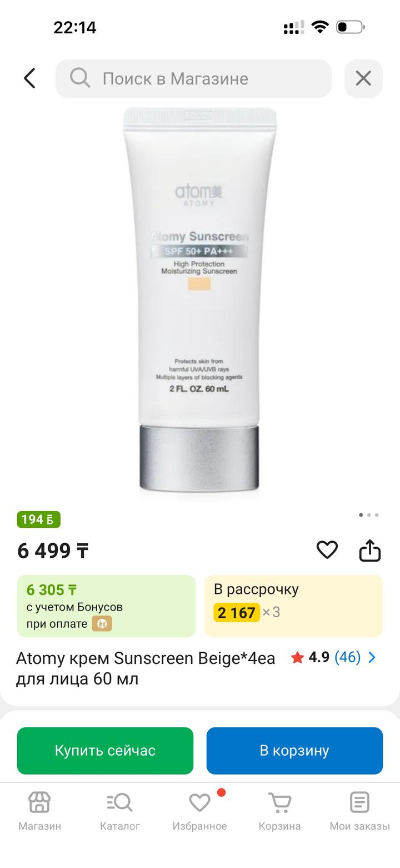Image resolution: width=400 pixels, height=868 pixels.
Task: Open the Магазин tab
Action: click(x=39, y=811)
